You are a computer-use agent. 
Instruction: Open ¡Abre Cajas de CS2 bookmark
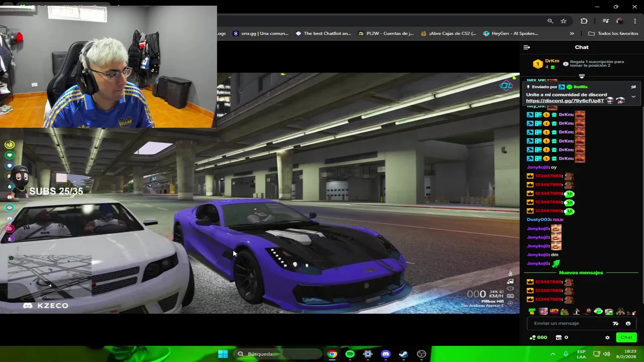coord(448,34)
